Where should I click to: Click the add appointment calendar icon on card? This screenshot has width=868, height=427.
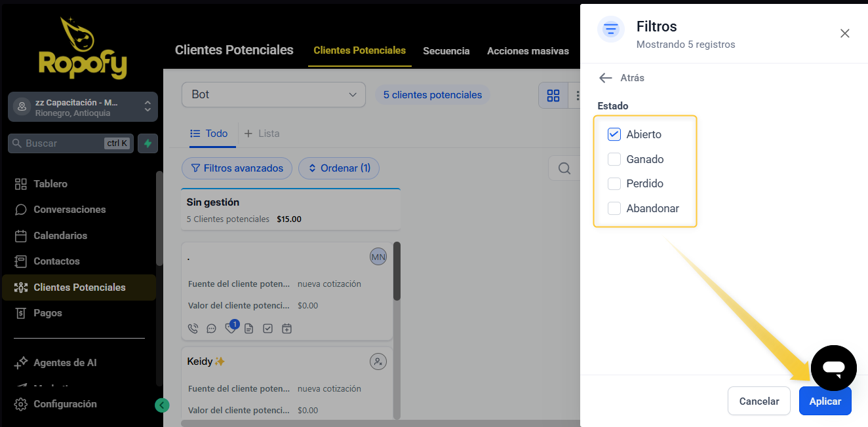pos(286,329)
